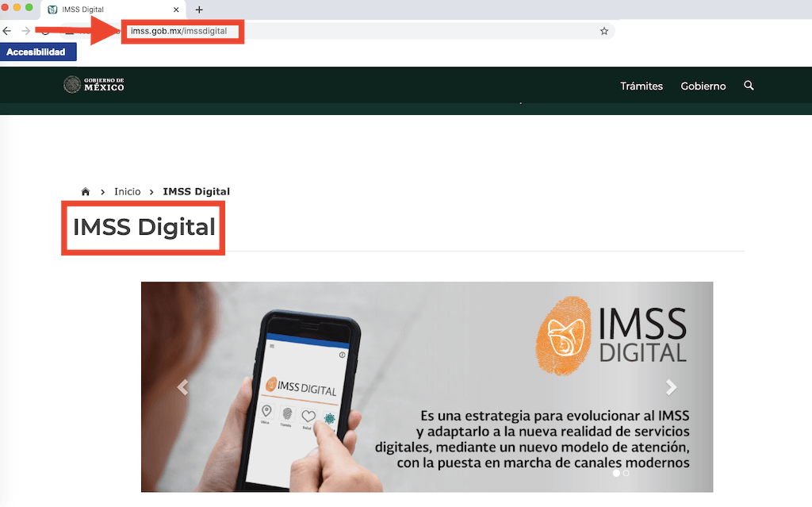Image resolution: width=812 pixels, height=507 pixels.
Task: Click the imss.gob.mx address bar
Action: (357, 31)
